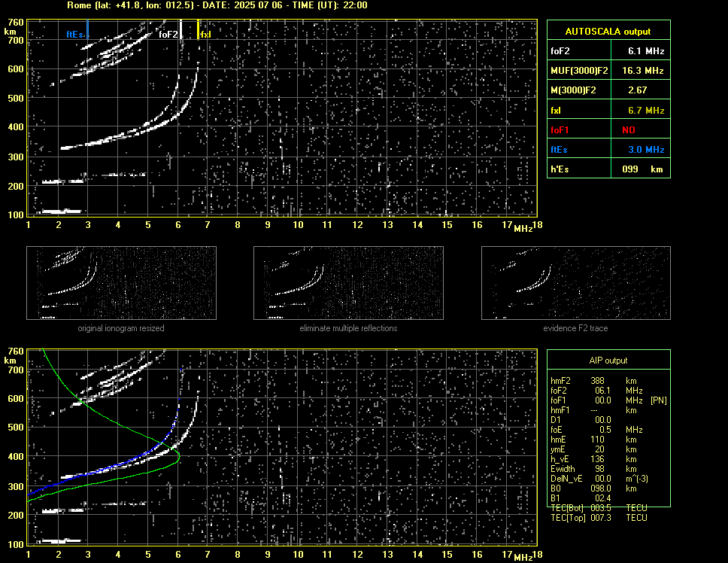Open the eliminate multiple reflections thumbnail

[348, 283]
